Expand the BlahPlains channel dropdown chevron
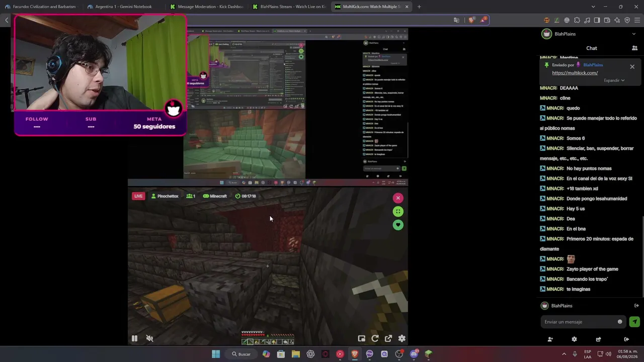644x362 pixels. pos(633,34)
